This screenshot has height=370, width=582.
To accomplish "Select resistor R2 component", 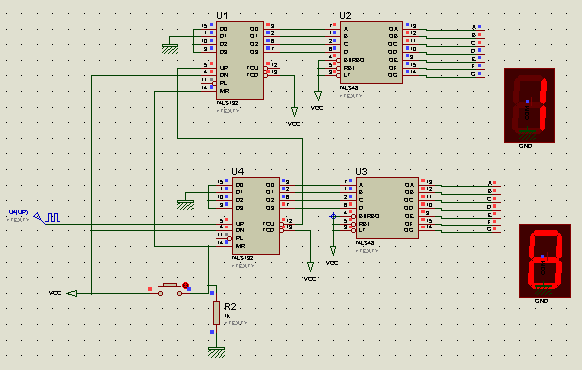I will [216, 313].
